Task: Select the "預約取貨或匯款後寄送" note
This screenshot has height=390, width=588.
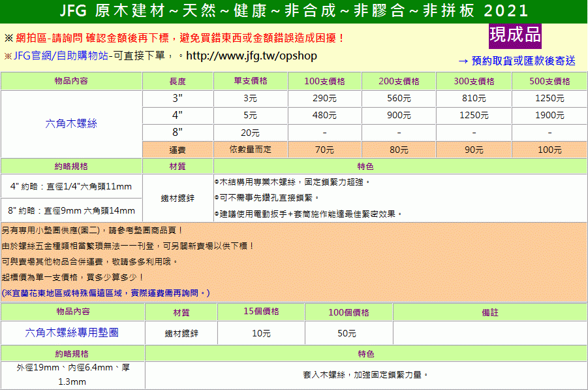Action: pyautogui.click(x=517, y=61)
